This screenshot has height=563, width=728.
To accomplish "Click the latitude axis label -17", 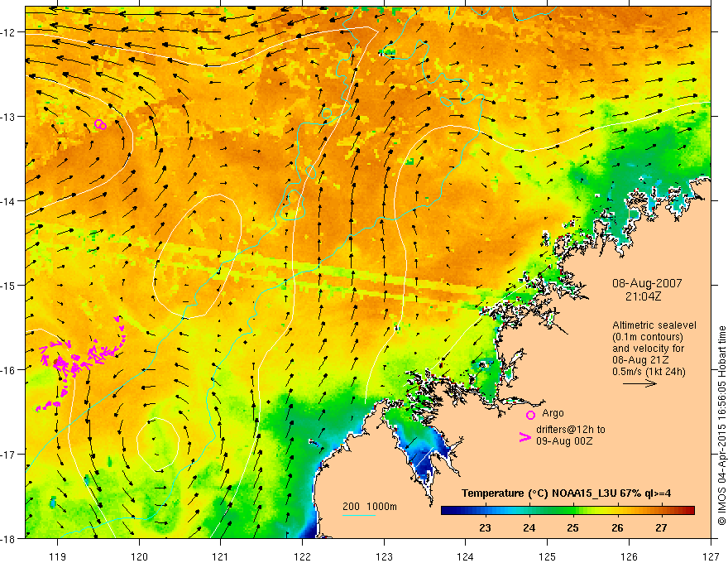I will coord(9,455).
